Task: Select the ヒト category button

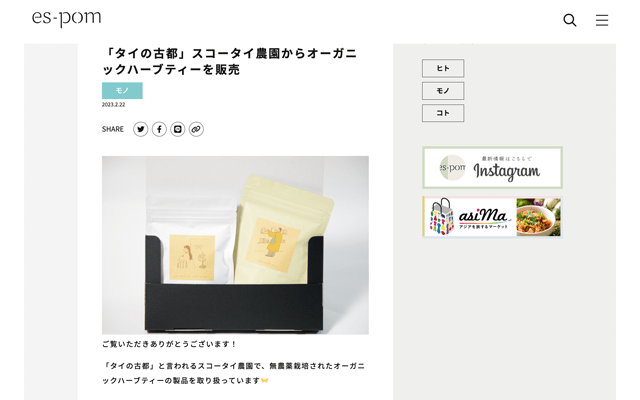Action: tap(443, 68)
